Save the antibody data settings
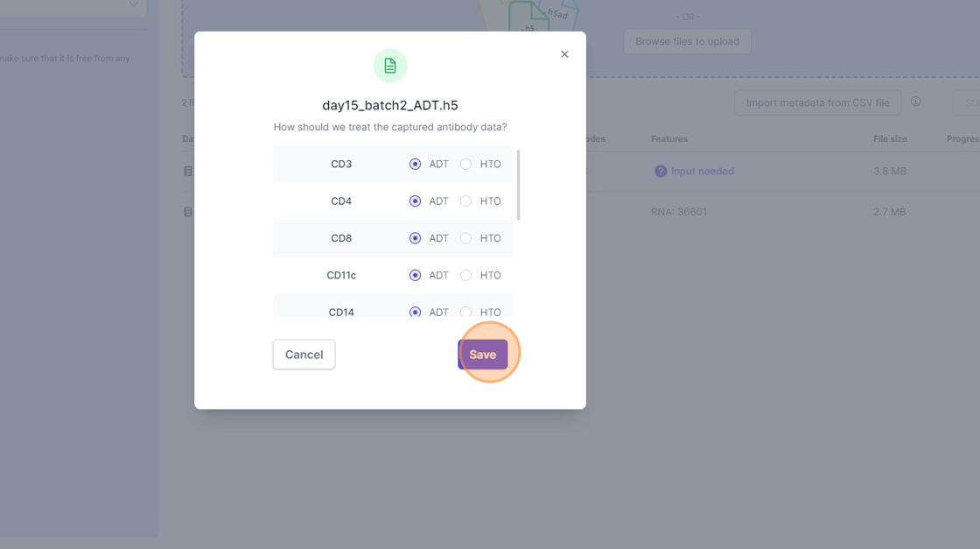 [x=483, y=355]
